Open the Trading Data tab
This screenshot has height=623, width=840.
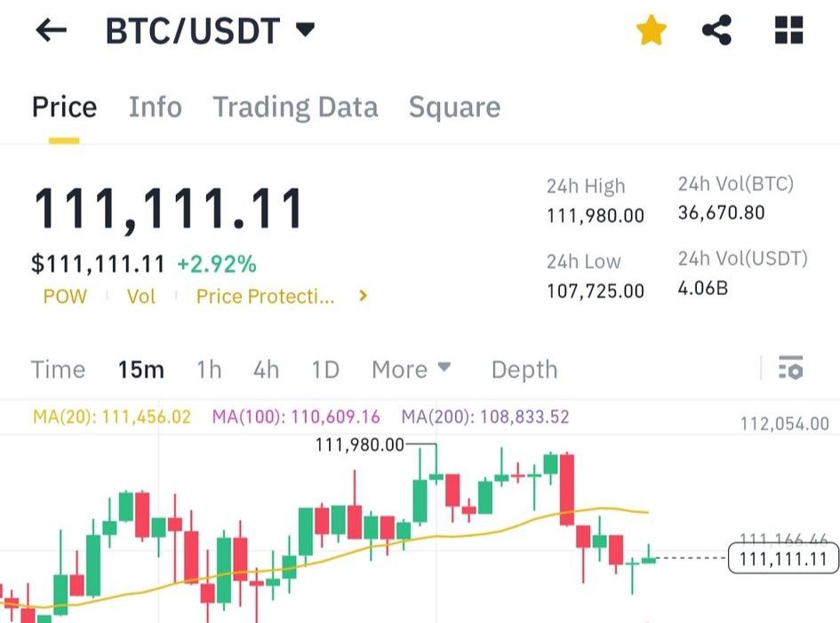(295, 108)
